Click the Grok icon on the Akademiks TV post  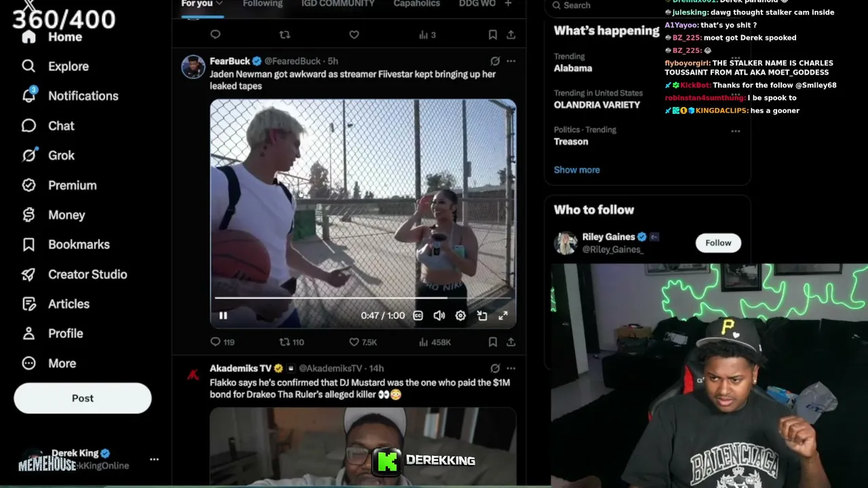point(495,369)
